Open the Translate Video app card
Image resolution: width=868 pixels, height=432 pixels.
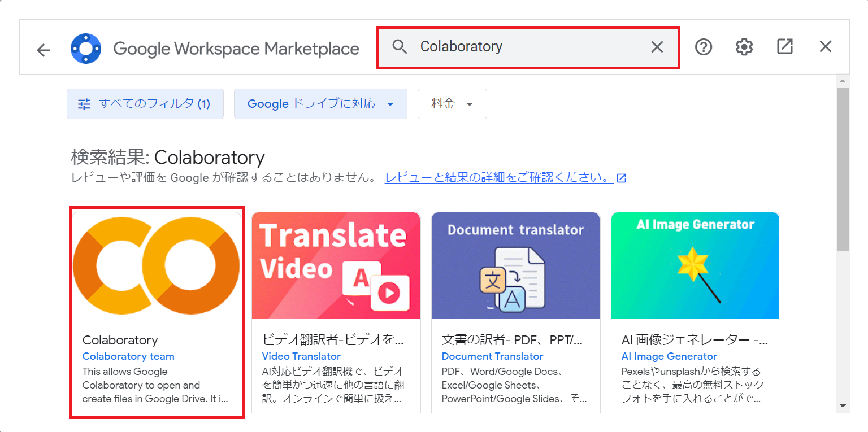336,265
